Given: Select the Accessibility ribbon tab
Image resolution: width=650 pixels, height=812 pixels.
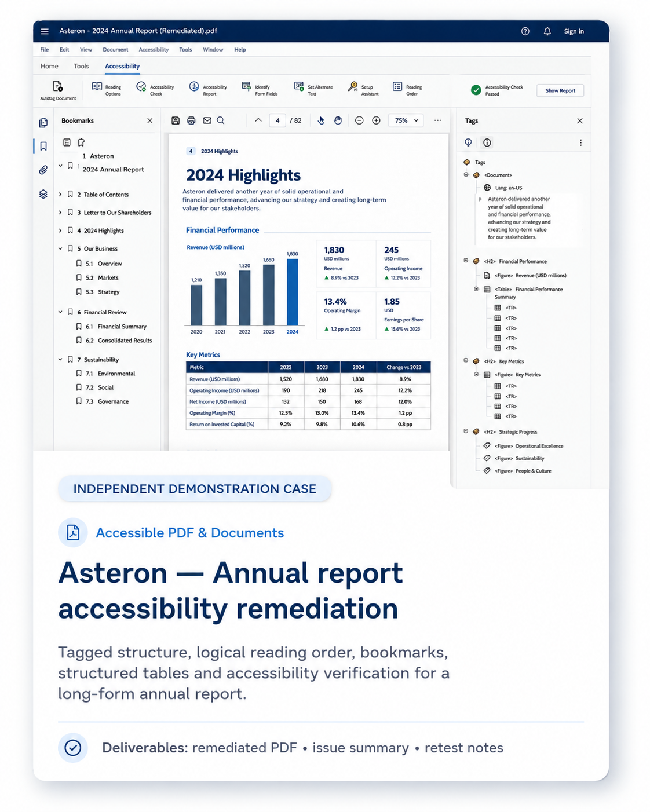Looking at the screenshot, I should (122, 66).
